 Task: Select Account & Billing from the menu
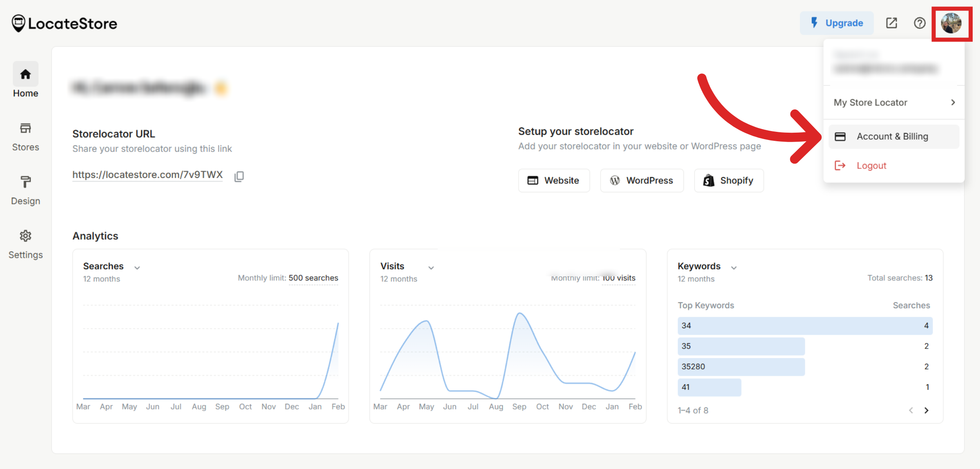click(x=893, y=136)
